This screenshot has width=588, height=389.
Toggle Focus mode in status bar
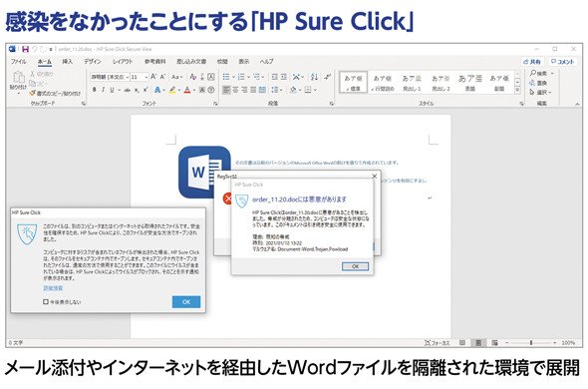(437, 343)
